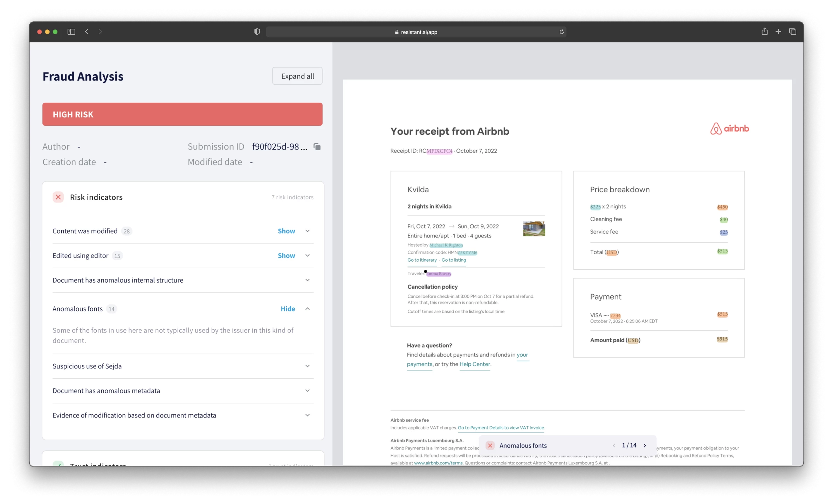The width and height of the screenshot is (833, 504).
Task: Show the Content was modified highlights
Action: coord(286,231)
